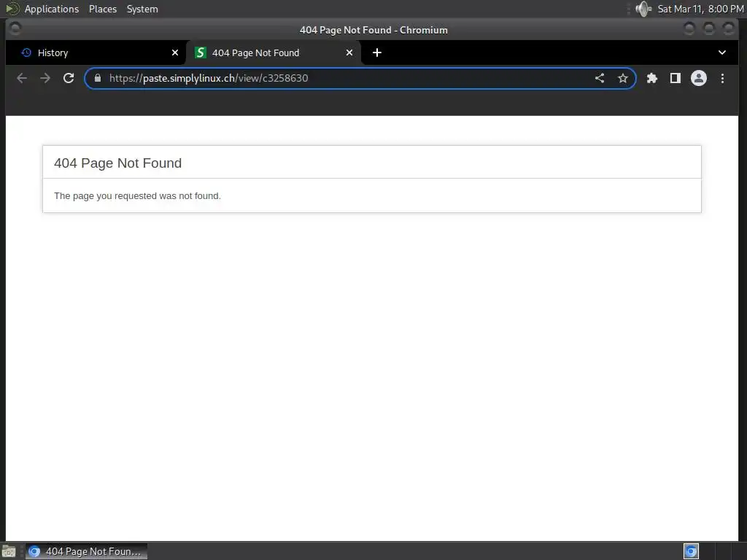Open the System menu
Screen dimensions: 747x560
click(x=142, y=9)
